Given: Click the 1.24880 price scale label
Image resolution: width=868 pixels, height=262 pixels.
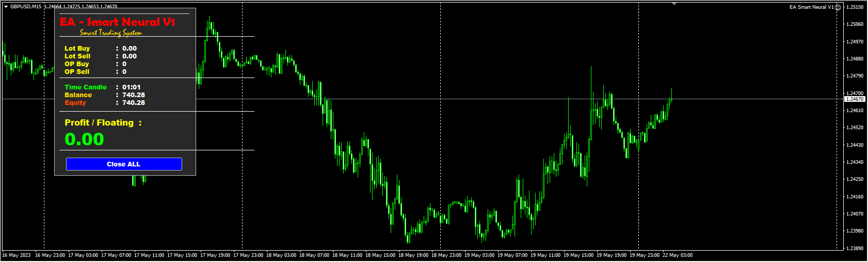Looking at the screenshot, I should [x=856, y=59].
